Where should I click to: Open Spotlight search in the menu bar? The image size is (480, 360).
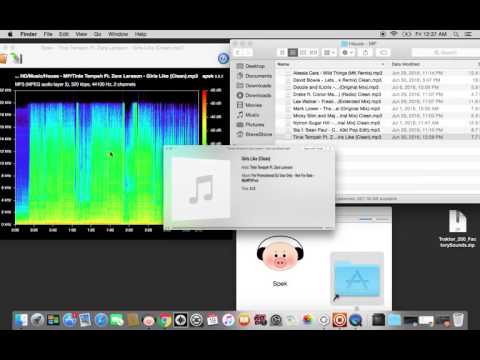(x=456, y=34)
